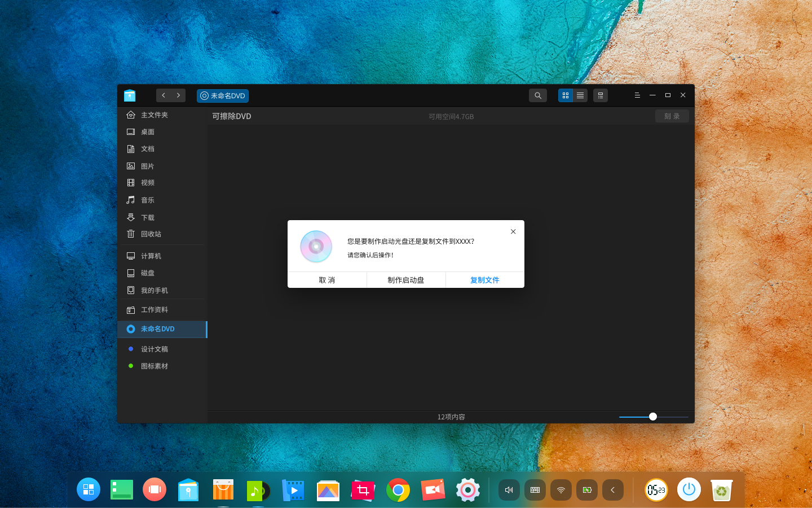
Task: Adjust the icon size slider
Action: tap(652, 417)
